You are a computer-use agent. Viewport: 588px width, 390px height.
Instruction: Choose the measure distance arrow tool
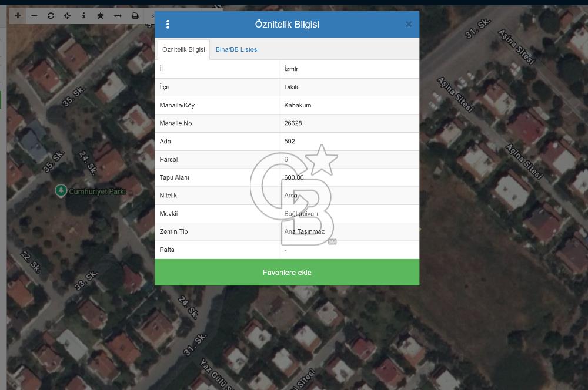pos(118,16)
